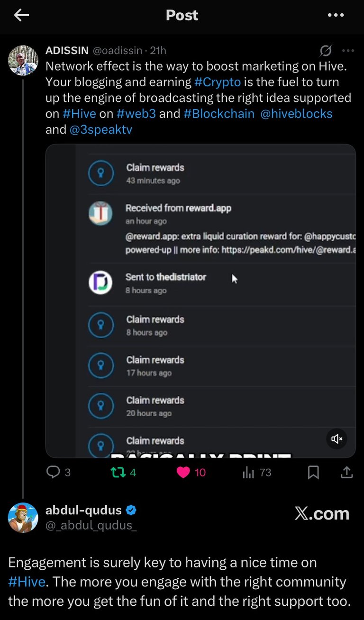Unmute the video with the speaker icon
Viewport: 364px width, 620px height.
[337, 439]
